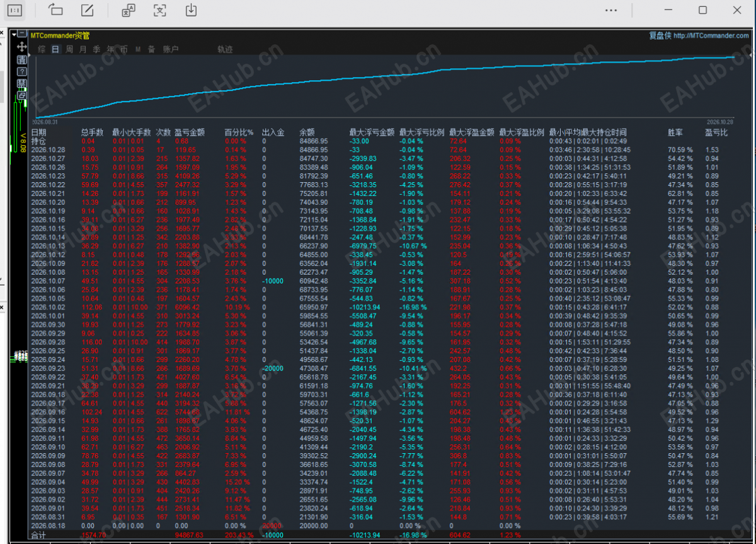Screen dimensions: 756x544
Task: Click the 2026.10.02 date row
Action: click(48, 307)
